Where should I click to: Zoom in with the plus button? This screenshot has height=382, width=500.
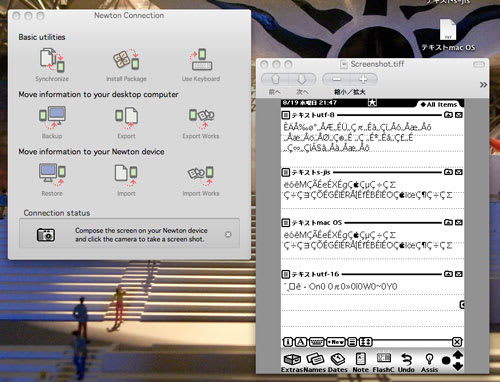coord(363,79)
